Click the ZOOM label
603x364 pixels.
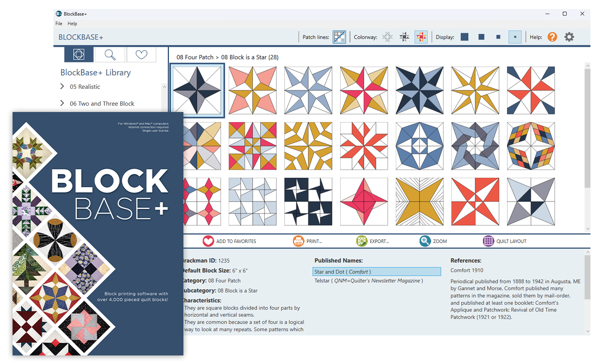[440, 241]
